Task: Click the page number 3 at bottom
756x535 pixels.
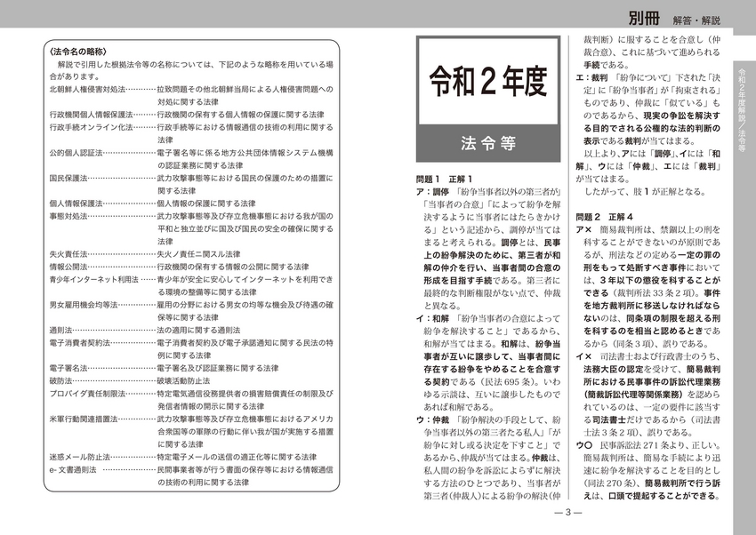Action: coord(567,513)
